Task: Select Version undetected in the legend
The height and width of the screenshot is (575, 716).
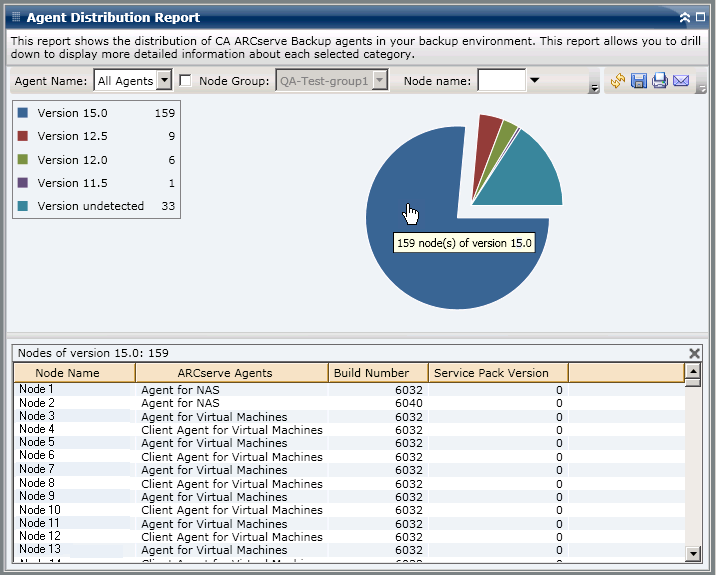Action: (90, 206)
